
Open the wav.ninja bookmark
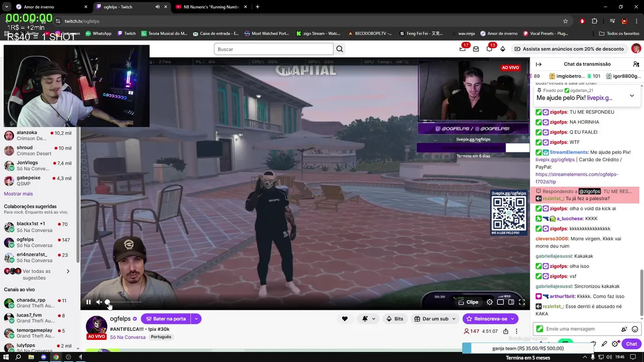pyautogui.click(x=463, y=34)
